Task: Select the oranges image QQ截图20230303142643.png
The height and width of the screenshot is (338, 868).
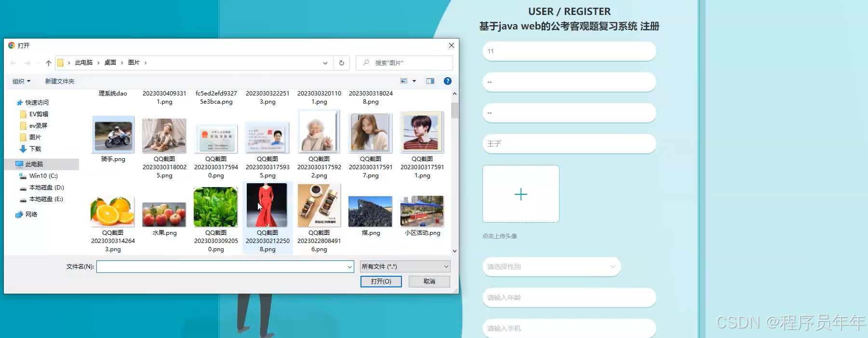Action: click(113, 211)
